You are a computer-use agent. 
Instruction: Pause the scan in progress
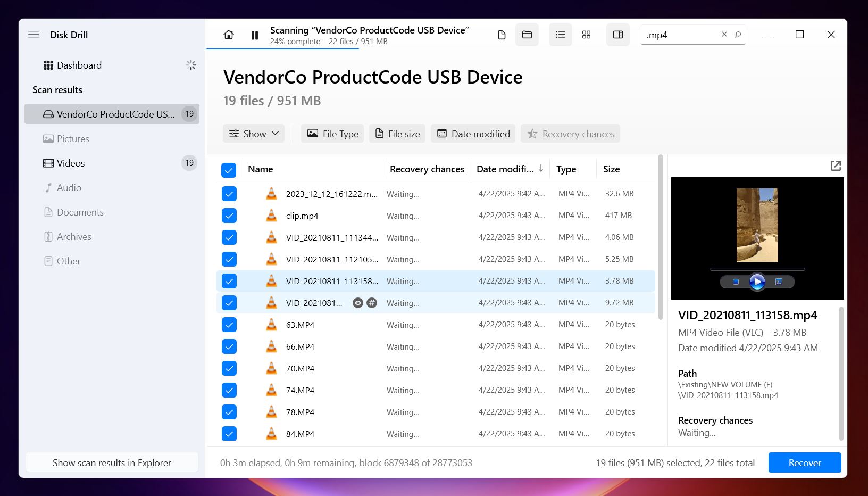point(255,35)
